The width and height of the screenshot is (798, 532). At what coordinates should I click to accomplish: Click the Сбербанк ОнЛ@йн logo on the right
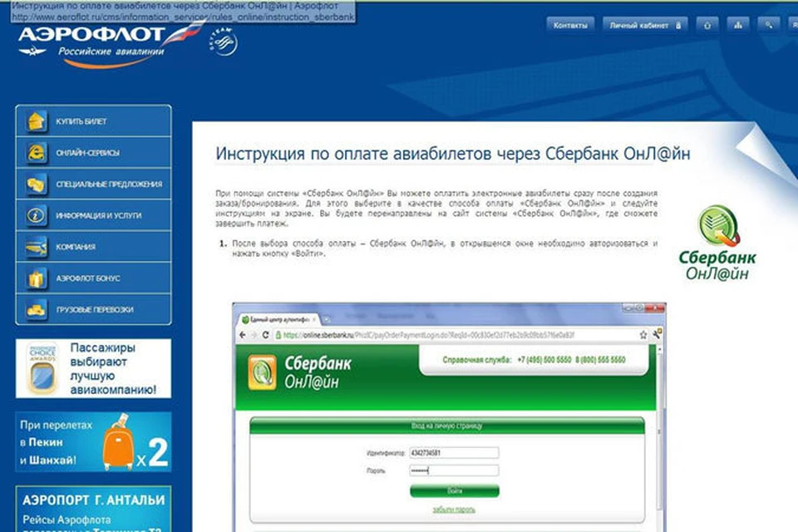[x=712, y=242]
